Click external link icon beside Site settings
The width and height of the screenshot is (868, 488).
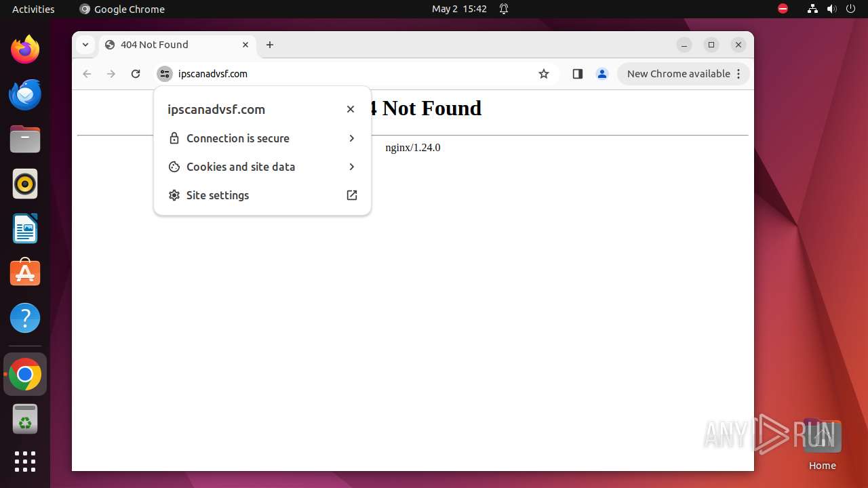click(352, 195)
